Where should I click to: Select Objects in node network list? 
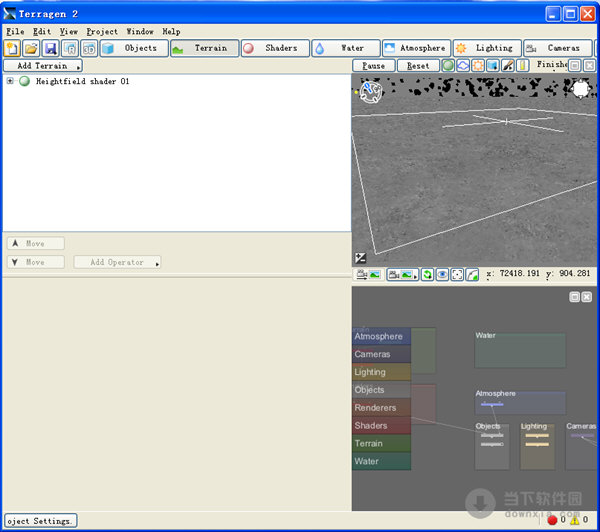[x=382, y=390]
